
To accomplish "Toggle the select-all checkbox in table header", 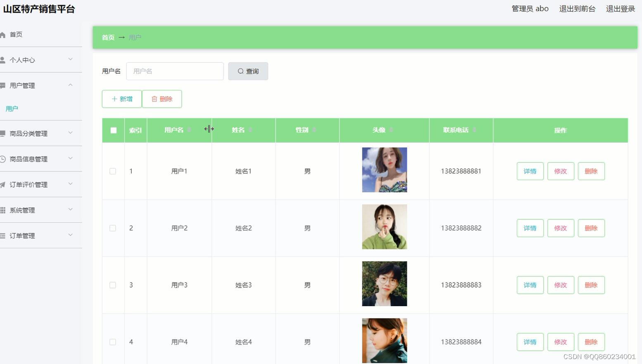I will tap(113, 130).
